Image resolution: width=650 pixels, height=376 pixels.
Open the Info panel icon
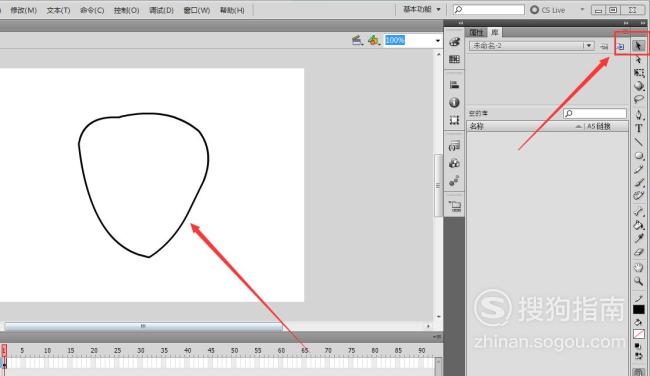[x=454, y=102]
